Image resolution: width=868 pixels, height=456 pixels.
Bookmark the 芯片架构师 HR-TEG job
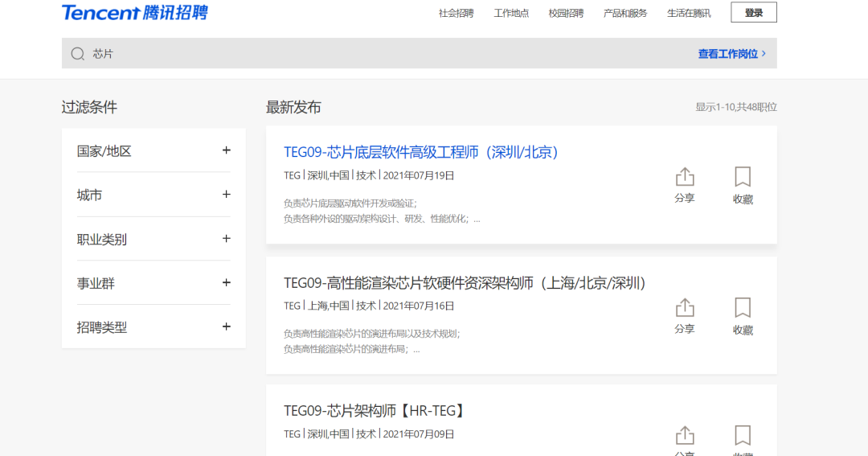(x=743, y=436)
